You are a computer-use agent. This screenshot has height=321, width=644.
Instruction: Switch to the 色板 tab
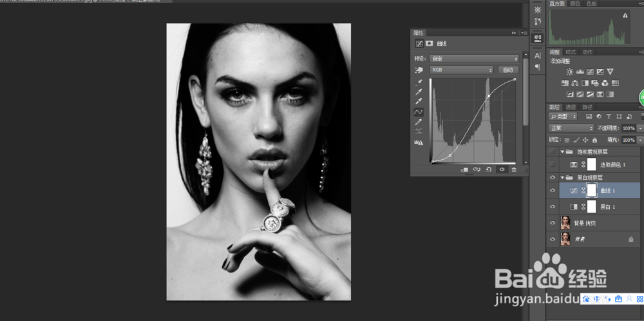591,3
